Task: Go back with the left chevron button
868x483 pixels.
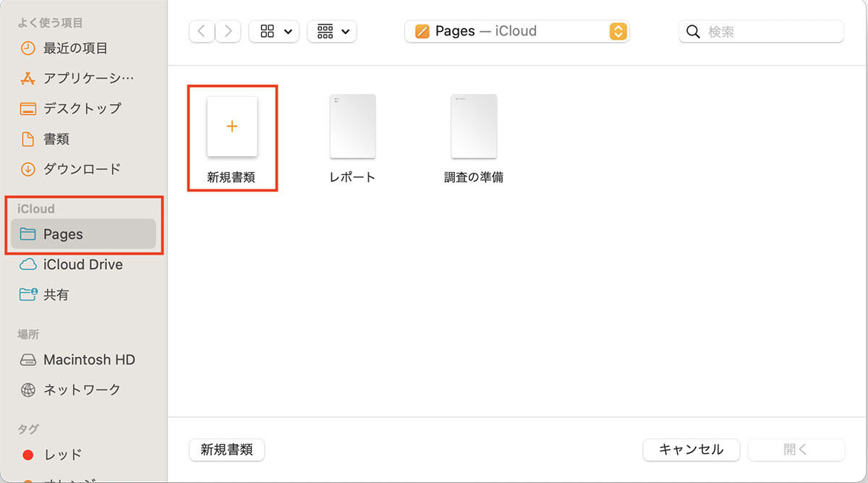Action: [202, 31]
